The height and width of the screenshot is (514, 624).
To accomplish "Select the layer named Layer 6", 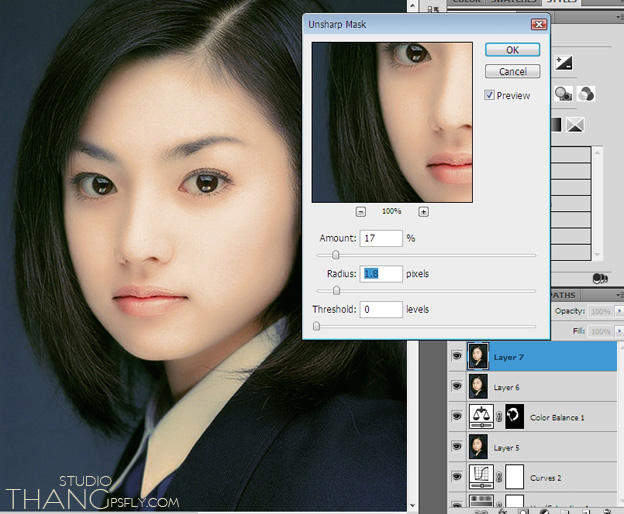I will 506,387.
